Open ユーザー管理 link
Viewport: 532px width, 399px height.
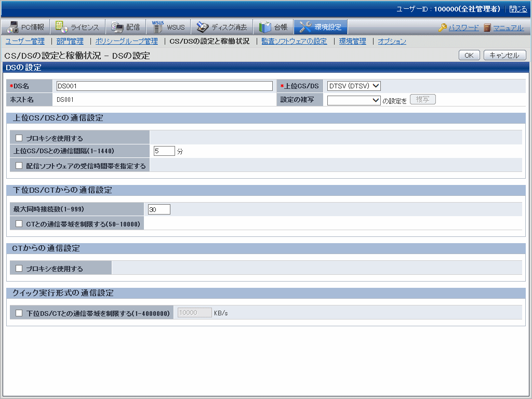25,41
